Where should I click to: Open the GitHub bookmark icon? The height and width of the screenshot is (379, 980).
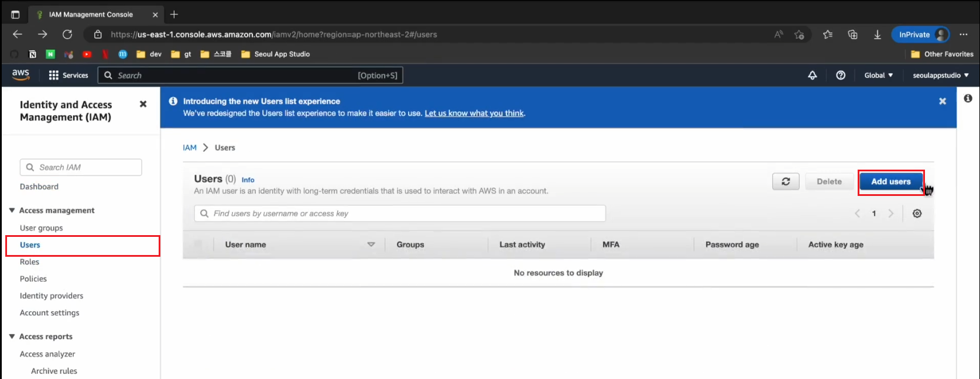(x=15, y=54)
